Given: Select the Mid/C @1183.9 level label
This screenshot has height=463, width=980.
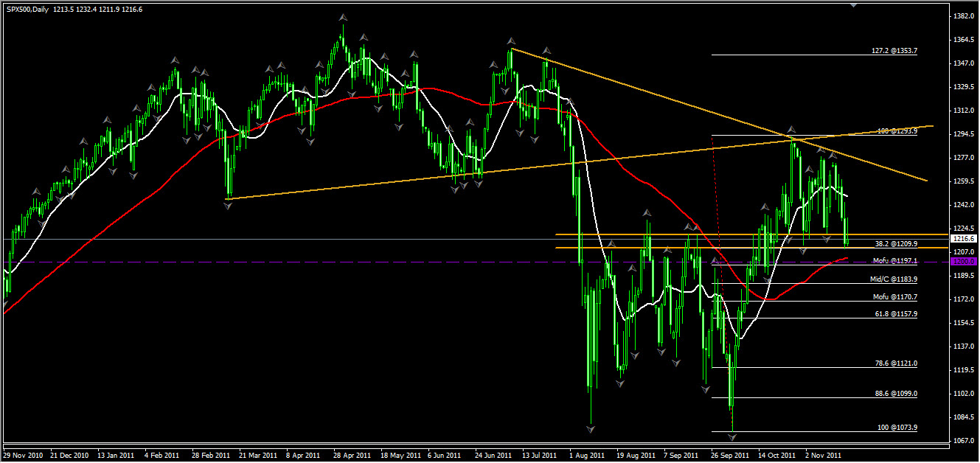Looking at the screenshot, I should pos(894,279).
